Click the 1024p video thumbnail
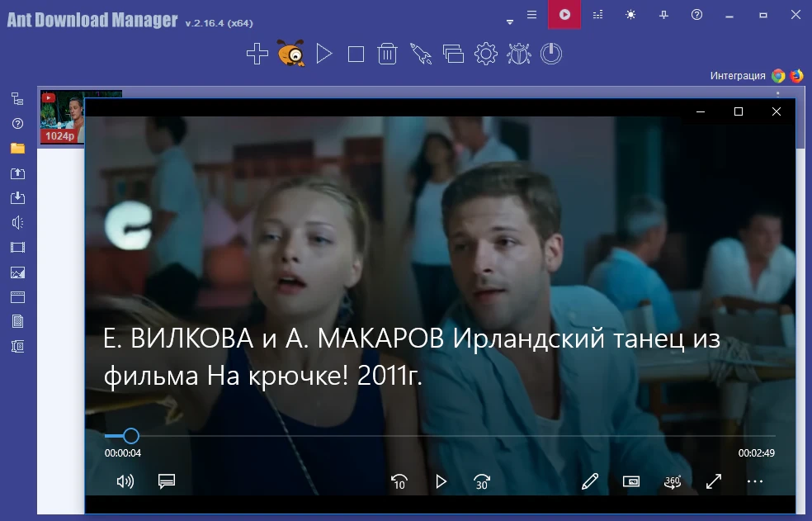This screenshot has width=812, height=521. (62, 116)
